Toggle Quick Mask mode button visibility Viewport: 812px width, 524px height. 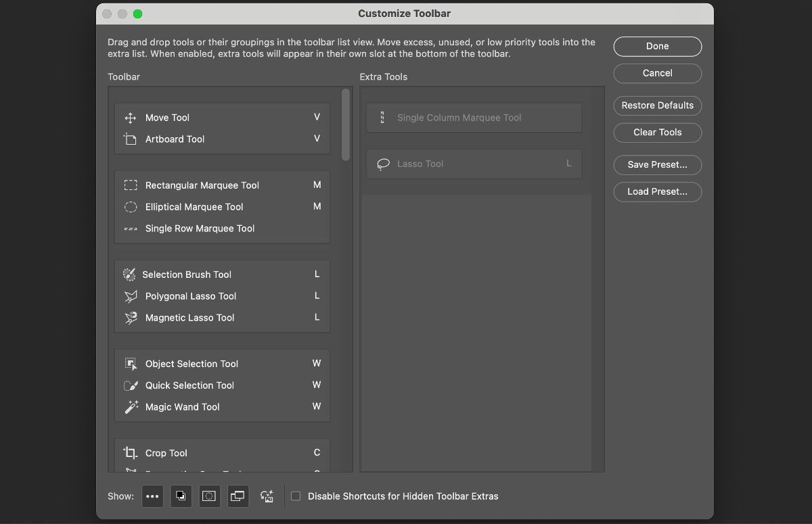[x=209, y=496]
